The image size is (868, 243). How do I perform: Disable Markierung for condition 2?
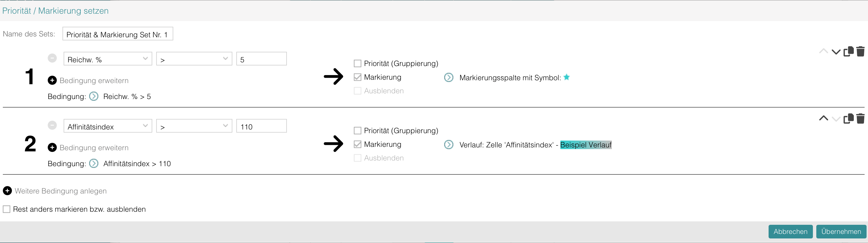click(x=358, y=144)
